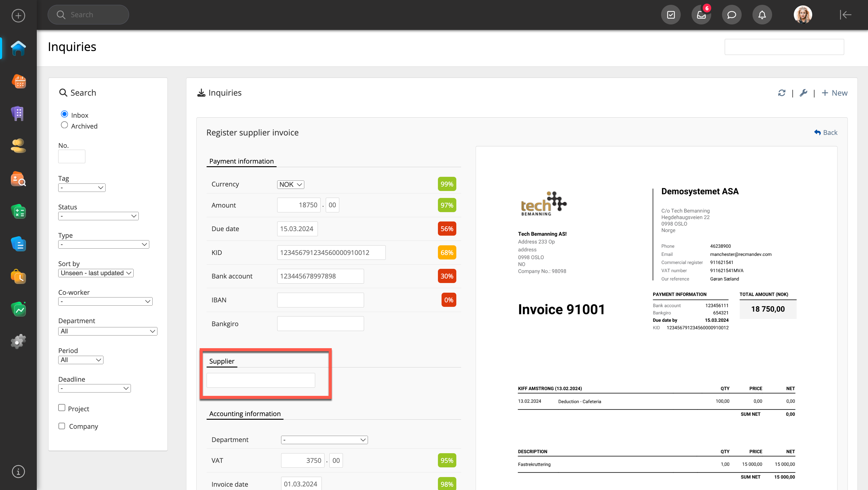Click the Back link
868x490 pixels.
click(x=825, y=132)
